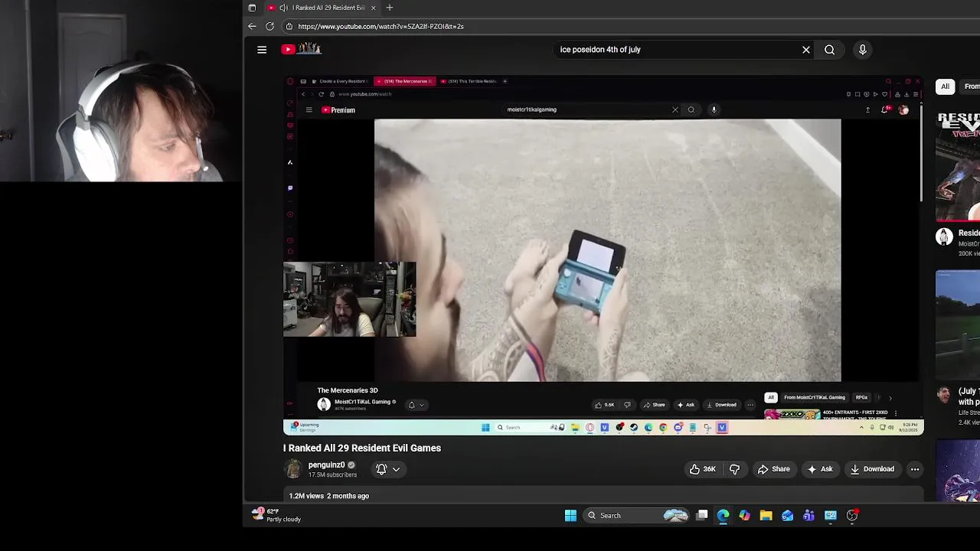
Task: Expand the 1.2M views description box
Action: 603,496
